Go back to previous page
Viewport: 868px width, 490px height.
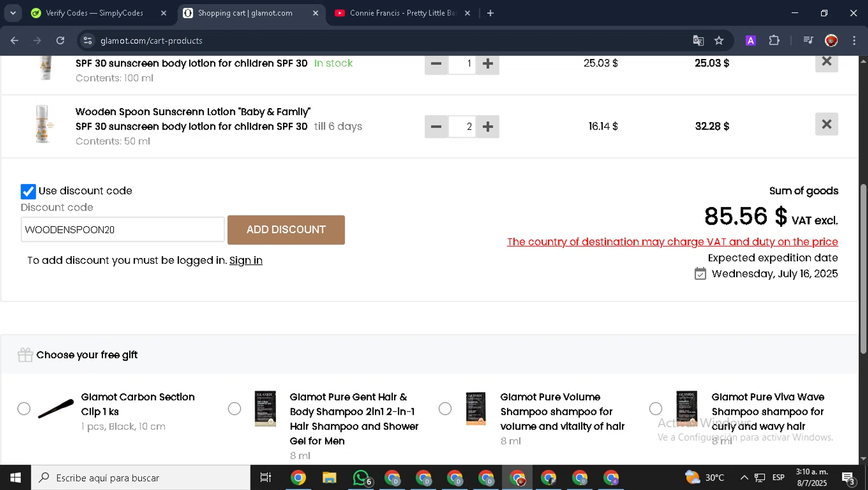coord(14,40)
